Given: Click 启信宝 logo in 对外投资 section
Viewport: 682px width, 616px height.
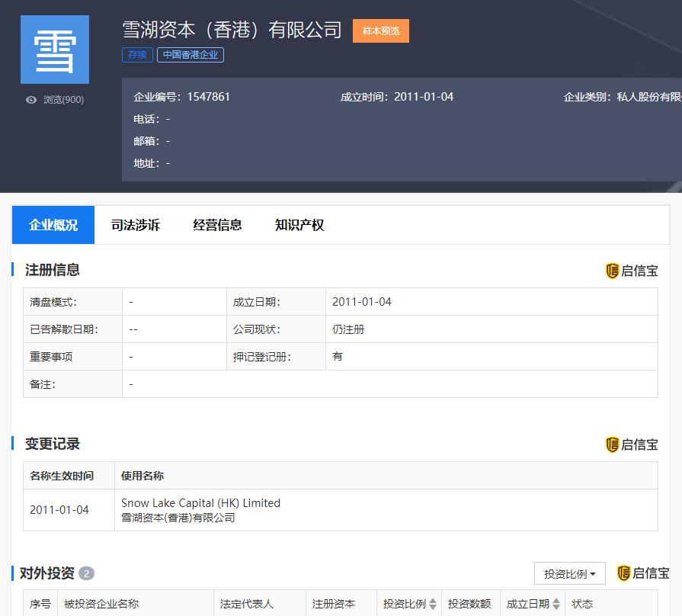Looking at the screenshot, I should click(x=643, y=573).
